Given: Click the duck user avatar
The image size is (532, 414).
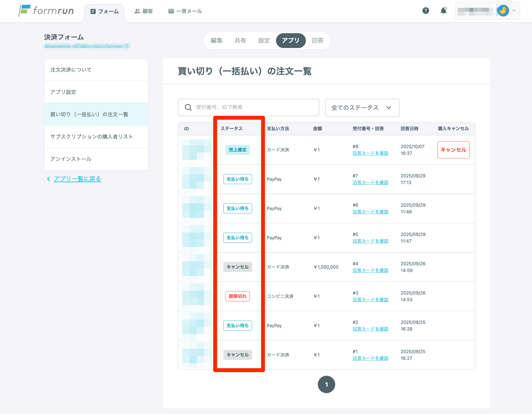Looking at the screenshot, I should [x=503, y=11].
